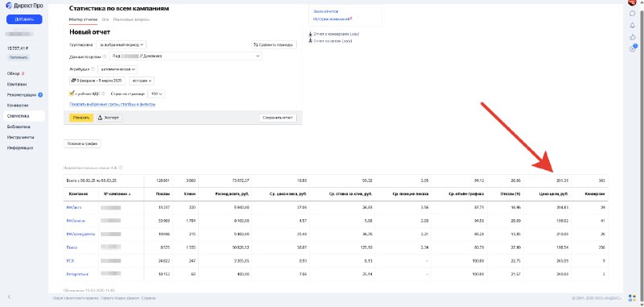Open the МК/ключи campaign link
Screen dimensions: 644x307
(x=76, y=221)
